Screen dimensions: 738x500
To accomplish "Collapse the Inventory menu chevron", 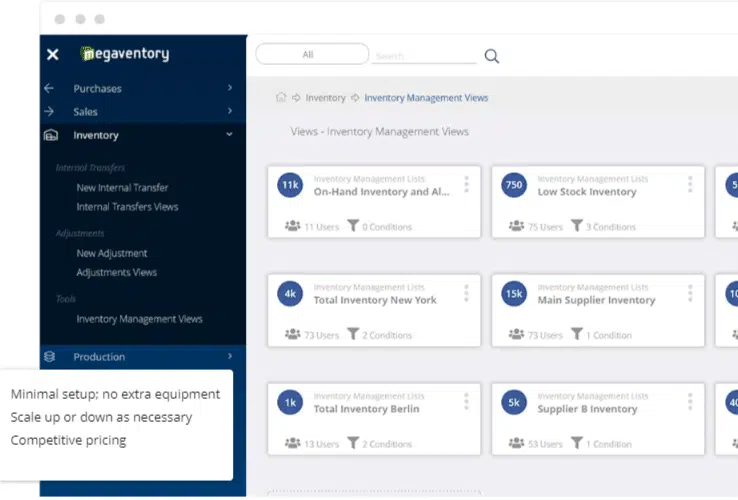I will click(229, 134).
